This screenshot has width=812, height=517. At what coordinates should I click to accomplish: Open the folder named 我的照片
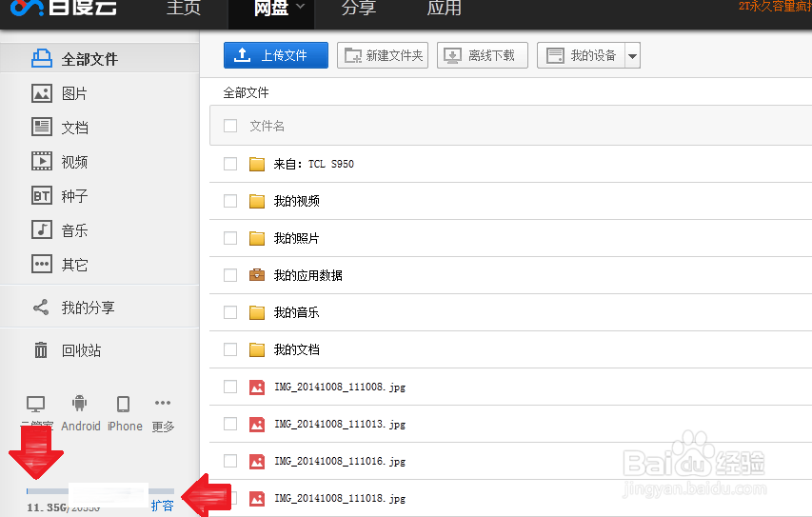297,238
